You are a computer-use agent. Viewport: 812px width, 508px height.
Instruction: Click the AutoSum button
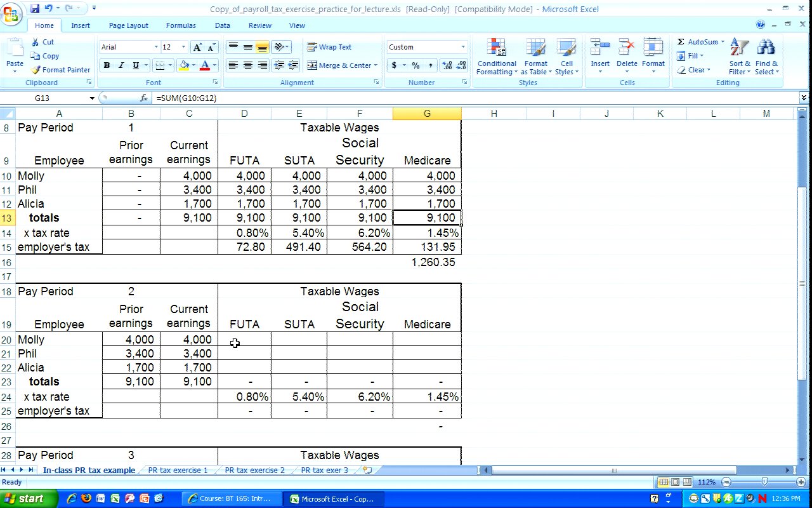coord(697,42)
